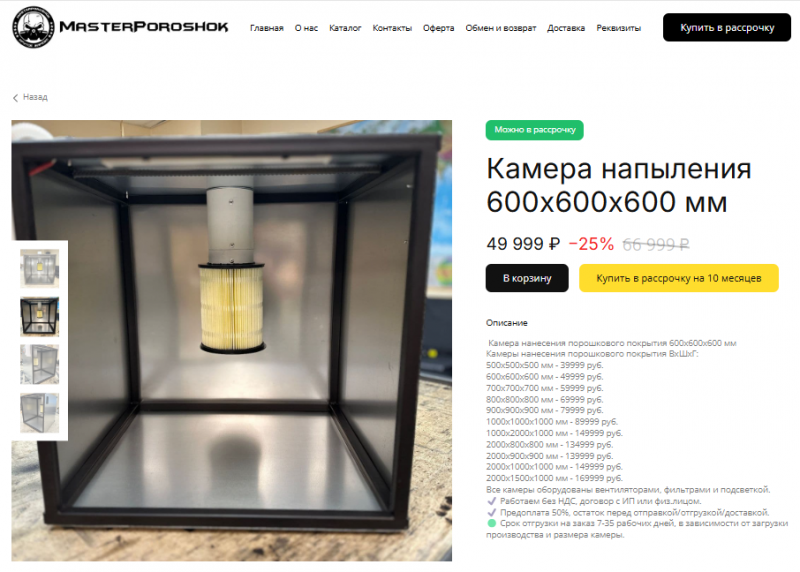Select the first product thumbnail
The width and height of the screenshot is (800, 572).
click(39, 268)
